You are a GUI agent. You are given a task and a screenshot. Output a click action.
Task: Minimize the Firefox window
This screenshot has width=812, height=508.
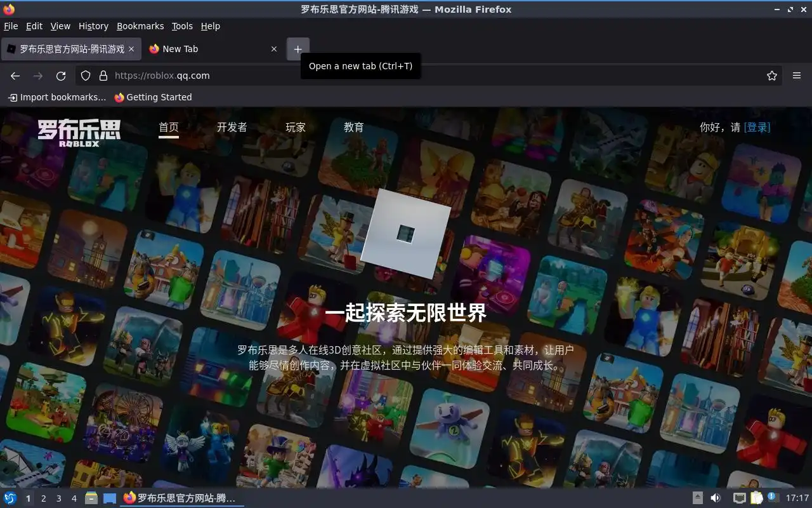pos(778,10)
